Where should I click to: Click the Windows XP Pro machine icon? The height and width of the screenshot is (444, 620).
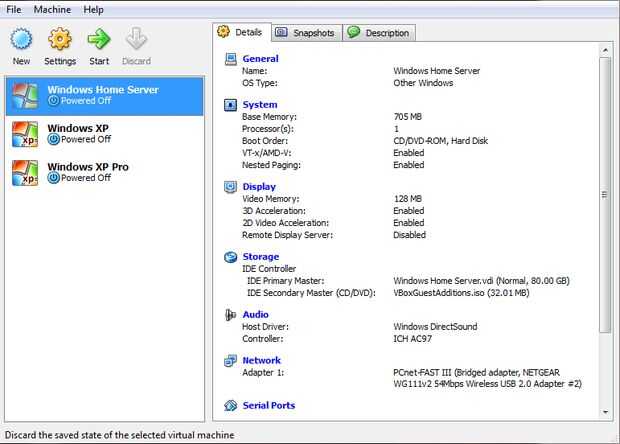point(25,173)
